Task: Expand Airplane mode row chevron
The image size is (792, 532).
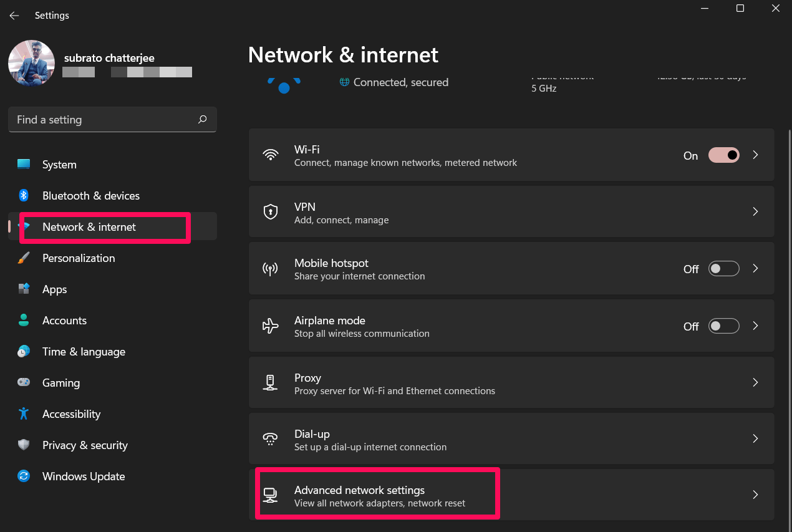Action: tap(755, 326)
